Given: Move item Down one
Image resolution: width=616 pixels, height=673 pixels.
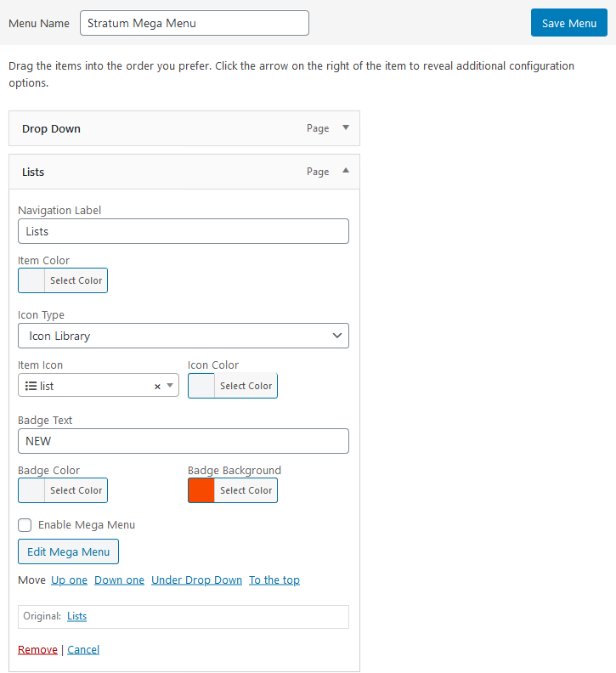Looking at the screenshot, I should tap(119, 580).
